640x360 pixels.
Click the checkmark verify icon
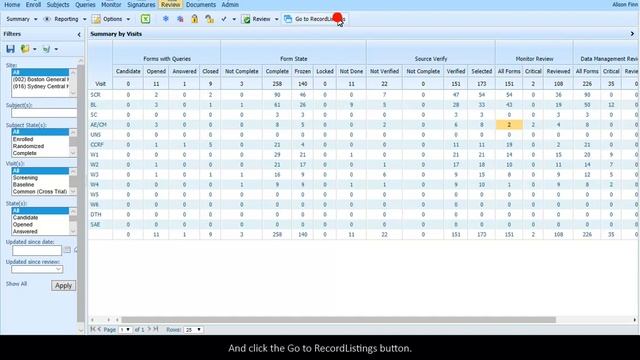click(x=224, y=19)
